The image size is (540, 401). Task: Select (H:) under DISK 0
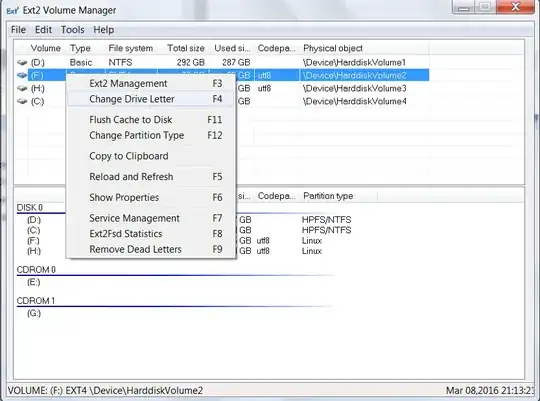click(x=34, y=251)
